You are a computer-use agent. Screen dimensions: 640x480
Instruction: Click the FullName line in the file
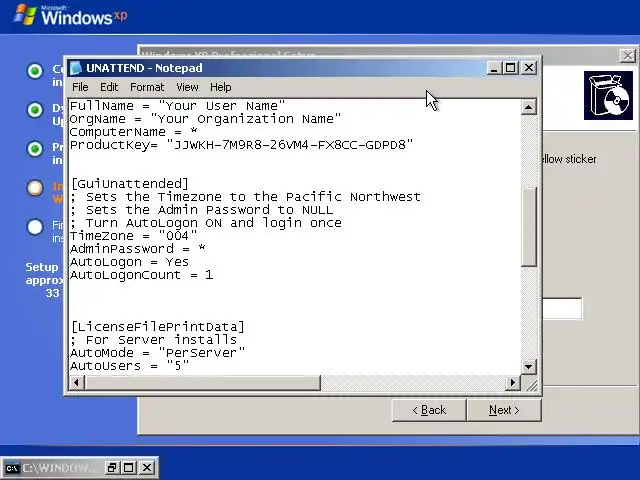[177, 106]
